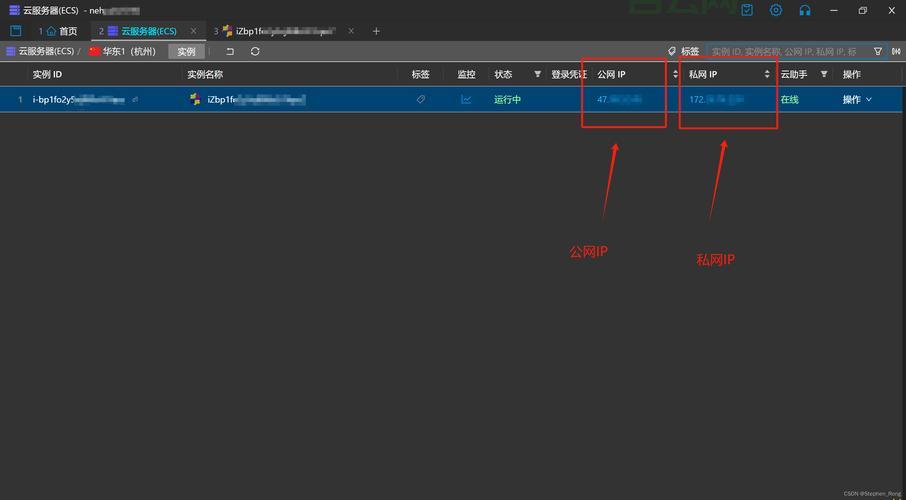
Task: Open the task clipboard icon in title bar
Action: coord(747,10)
